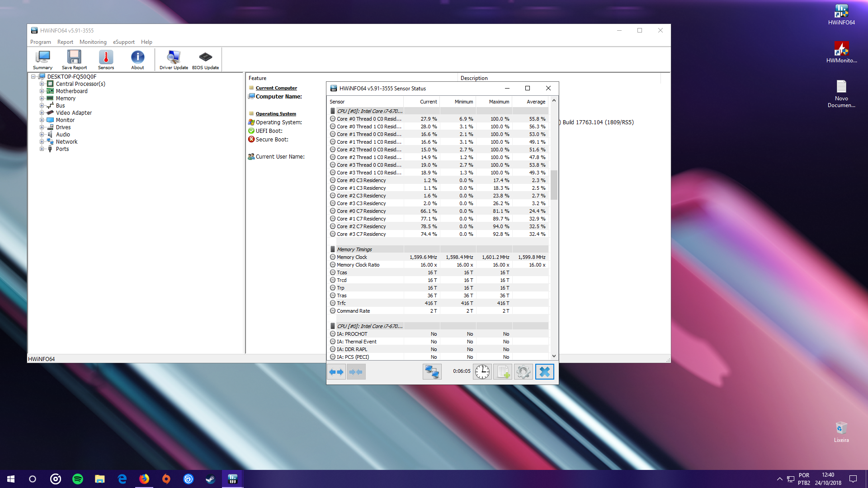Open sensor settings gear icon
This screenshot has width=868, height=488.
click(524, 372)
